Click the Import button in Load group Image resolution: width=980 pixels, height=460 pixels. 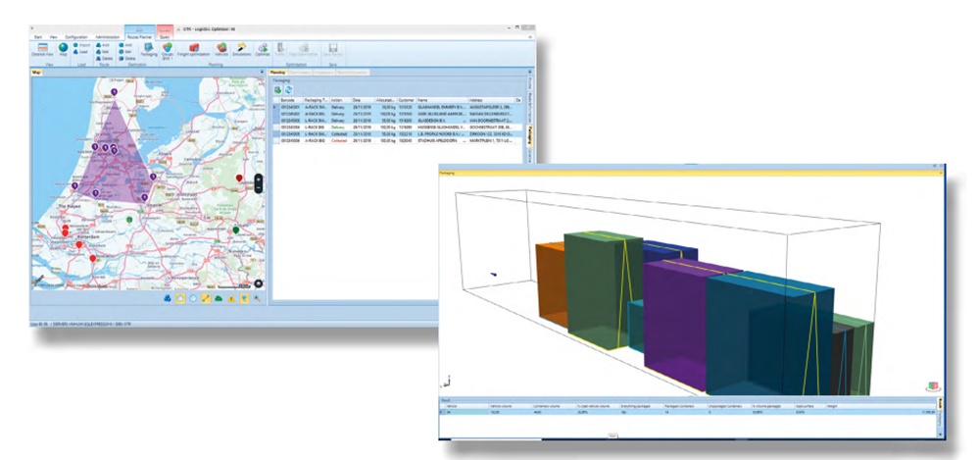pos(82,43)
